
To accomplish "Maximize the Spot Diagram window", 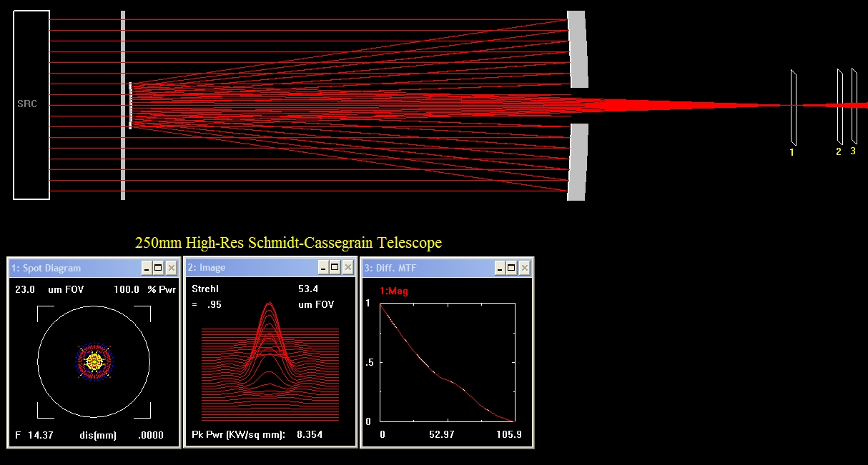I will click(159, 268).
